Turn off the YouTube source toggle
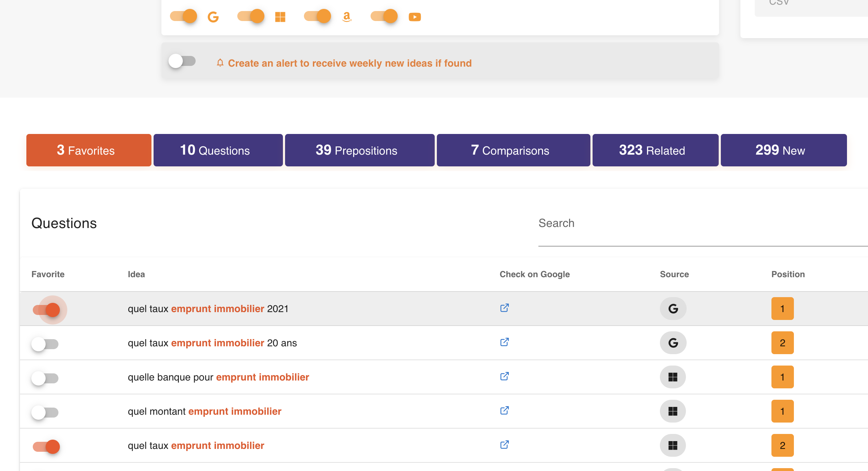 tap(384, 16)
